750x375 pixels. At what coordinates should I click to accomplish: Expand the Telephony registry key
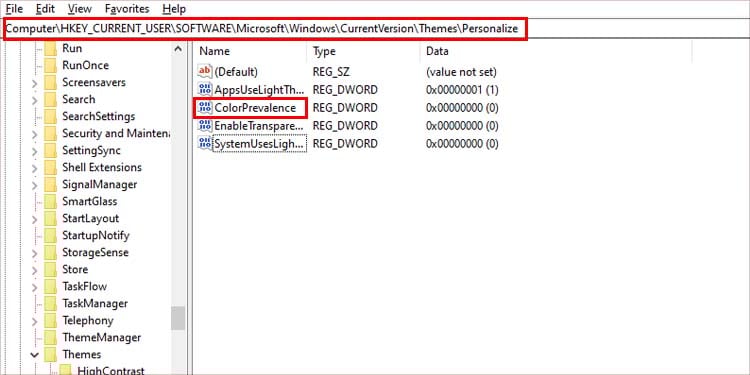click(34, 321)
